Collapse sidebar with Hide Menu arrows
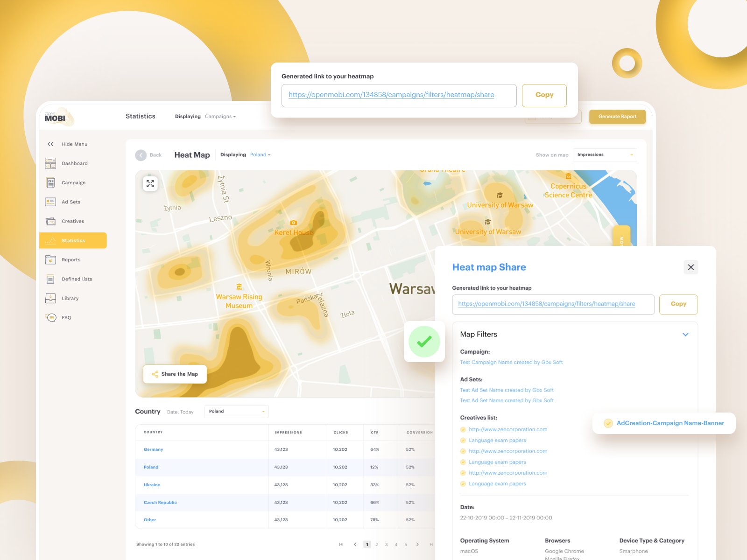747x560 pixels. point(50,144)
